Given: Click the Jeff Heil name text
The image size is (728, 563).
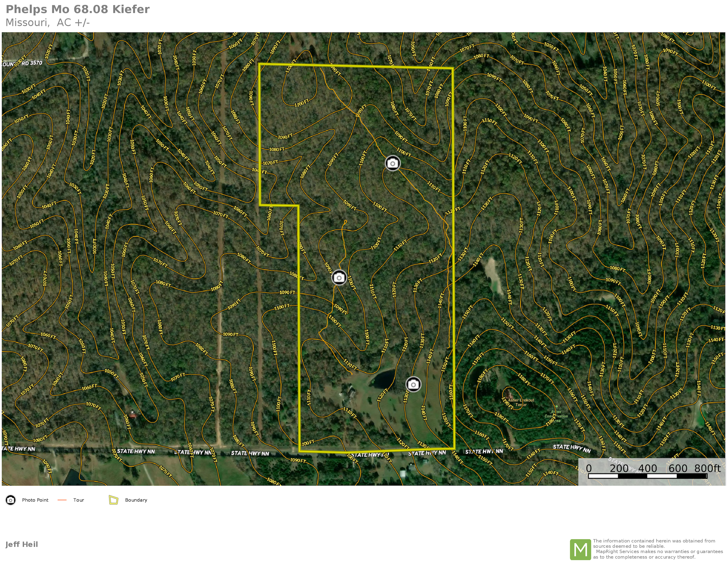Looking at the screenshot, I should 22,544.
